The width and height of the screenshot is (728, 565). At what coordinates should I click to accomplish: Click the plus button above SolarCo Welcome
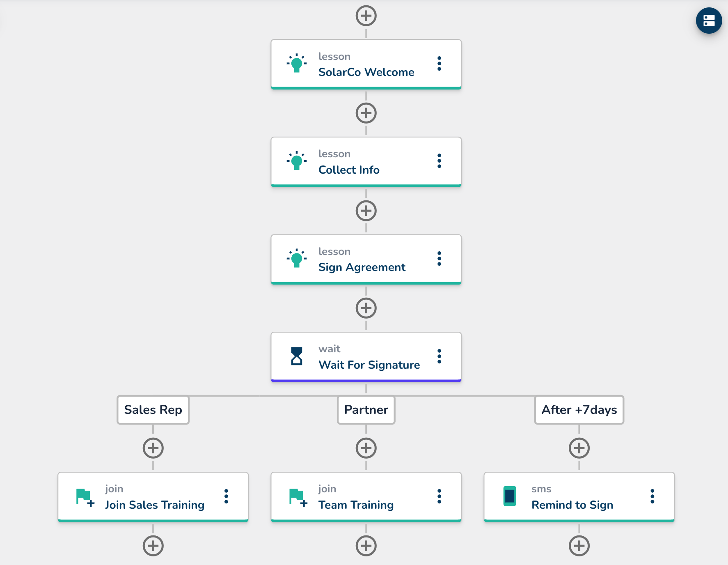366,16
